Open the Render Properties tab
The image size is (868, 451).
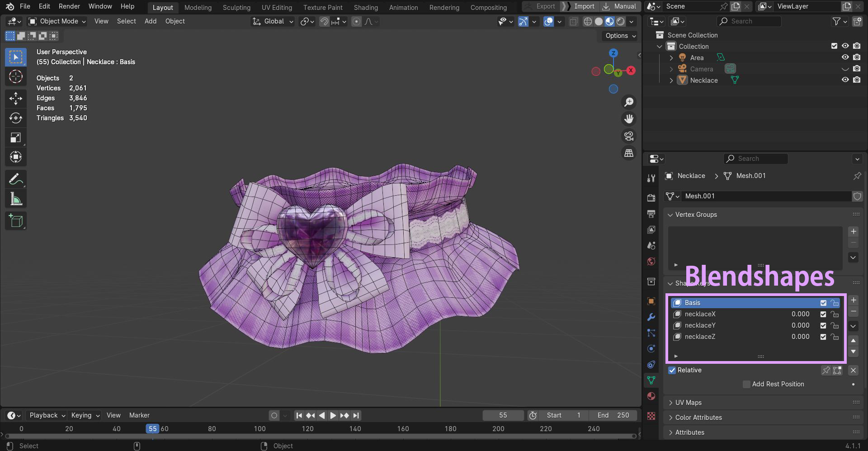(x=651, y=198)
